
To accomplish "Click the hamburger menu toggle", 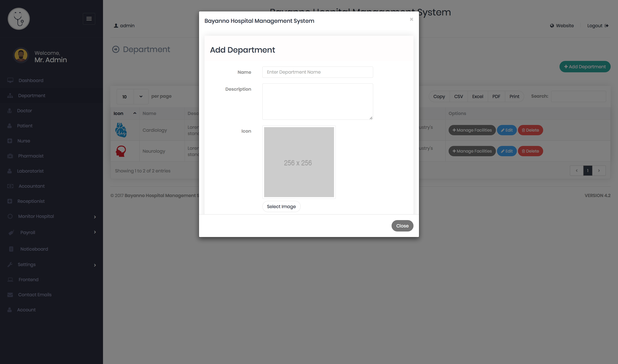I will (x=89, y=19).
